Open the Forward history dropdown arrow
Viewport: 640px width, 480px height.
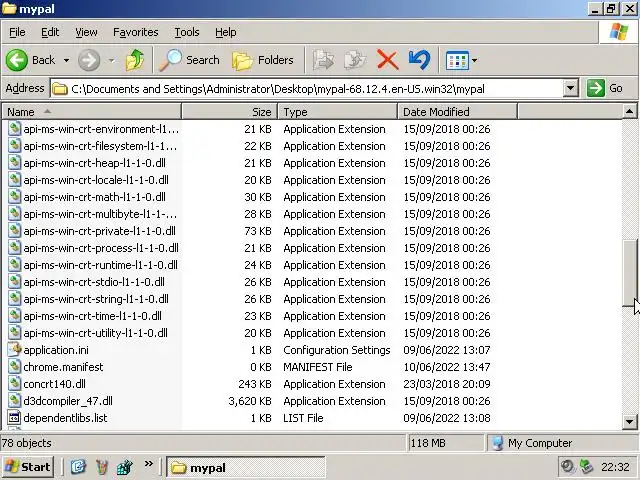(111, 61)
